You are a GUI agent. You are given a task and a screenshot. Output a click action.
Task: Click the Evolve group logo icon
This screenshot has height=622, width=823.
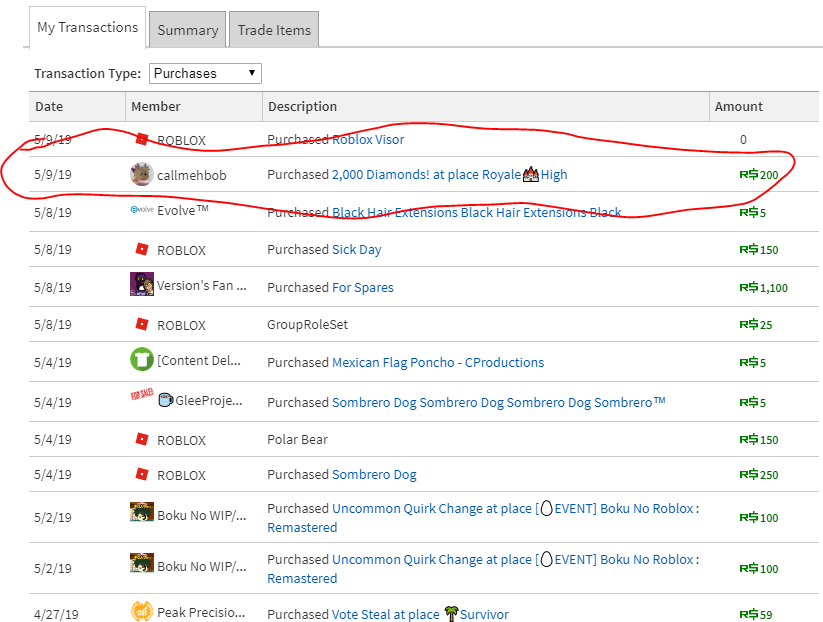[x=142, y=209]
